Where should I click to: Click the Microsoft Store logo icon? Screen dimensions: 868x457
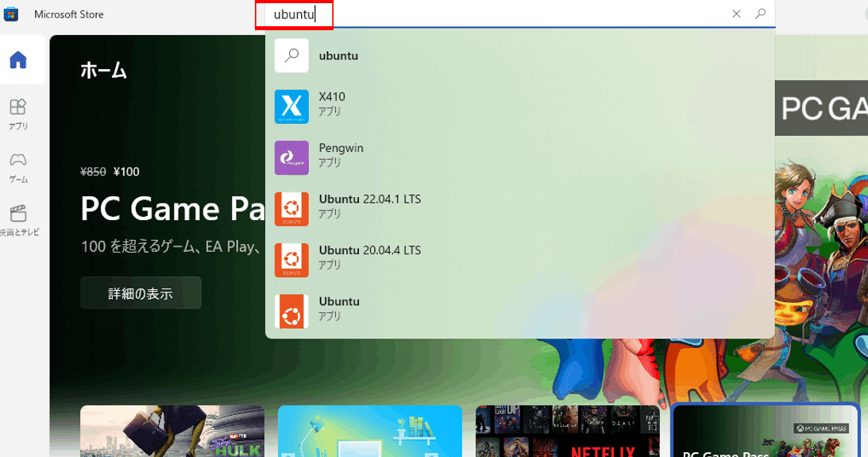click(x=11, y=14)
